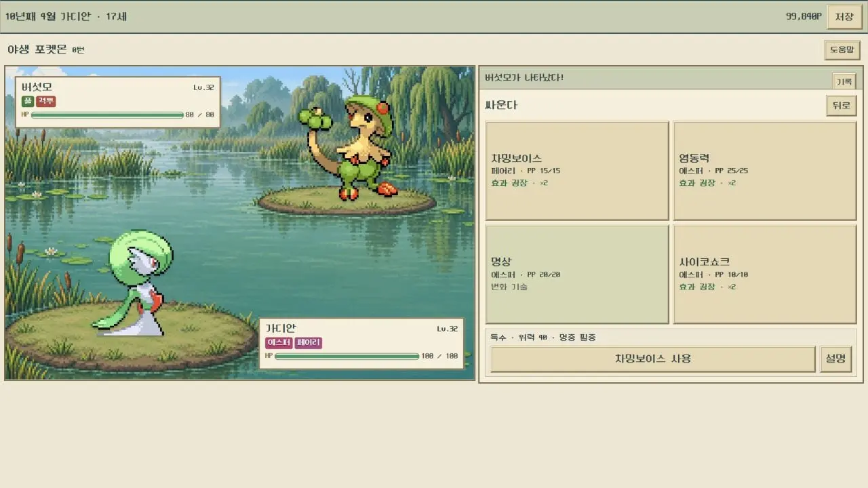Choose the 사이코쇼크 move
This screenshot has width=868, height=488.
tap(765, 274)
